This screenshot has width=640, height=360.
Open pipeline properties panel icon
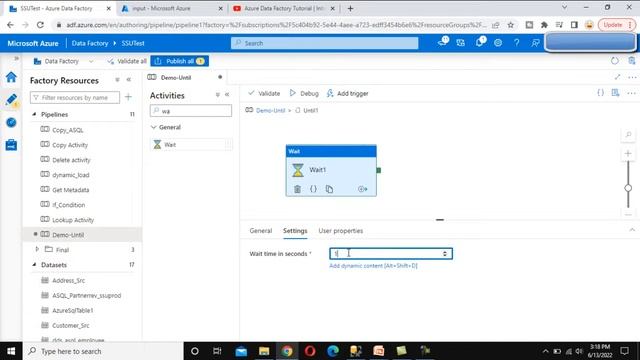[x=616, y=93]
